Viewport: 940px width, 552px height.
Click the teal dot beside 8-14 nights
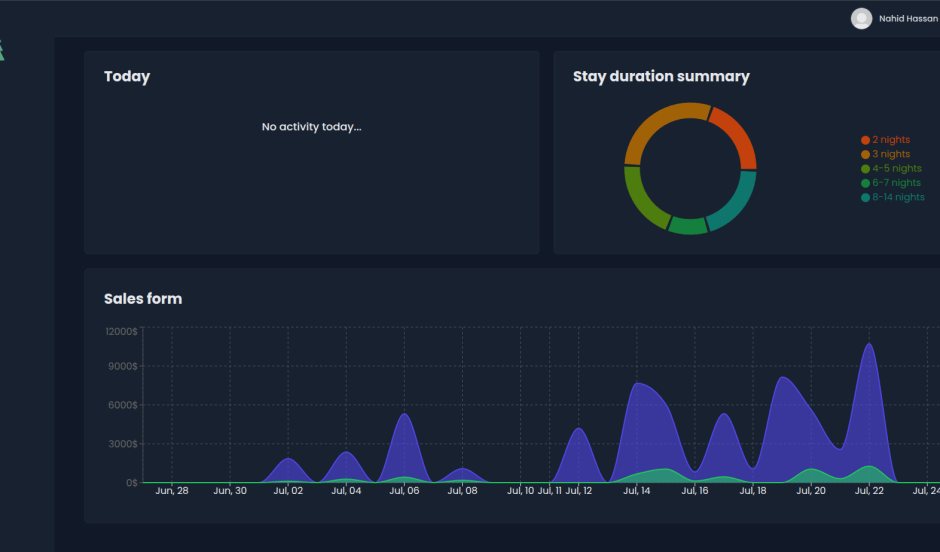(x=865, y=197)
